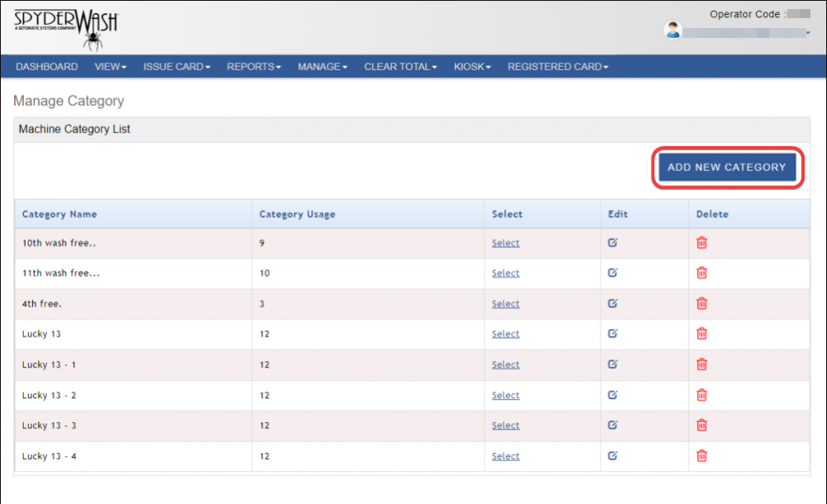Click the ADD NEW CATEGORY button

pos(727,167)
